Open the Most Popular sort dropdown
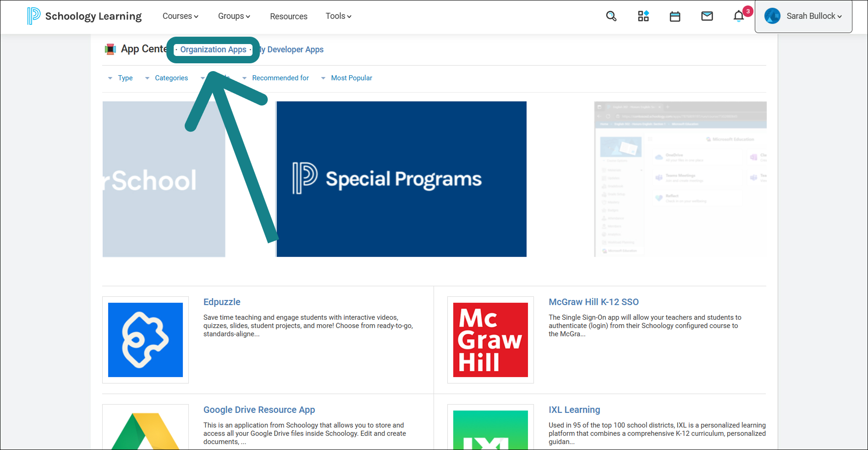This screenshot has width=868, height=450. (347, 78)
